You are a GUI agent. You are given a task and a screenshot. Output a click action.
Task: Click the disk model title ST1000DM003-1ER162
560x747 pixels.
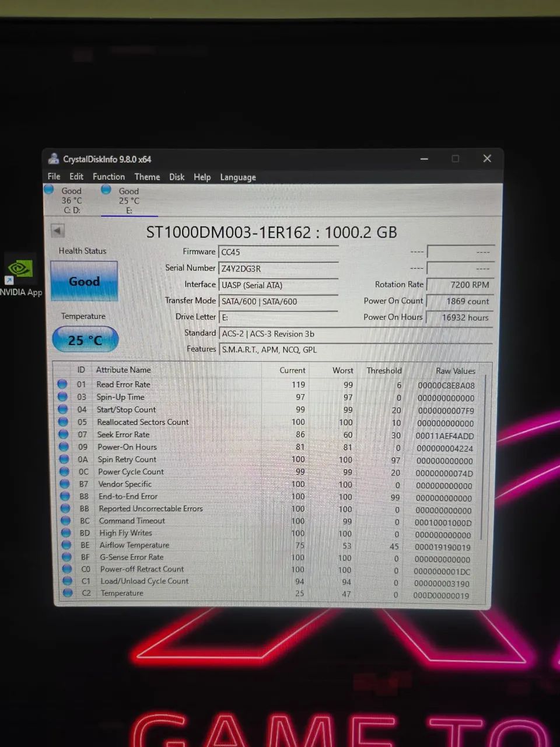tap(228, 232)
